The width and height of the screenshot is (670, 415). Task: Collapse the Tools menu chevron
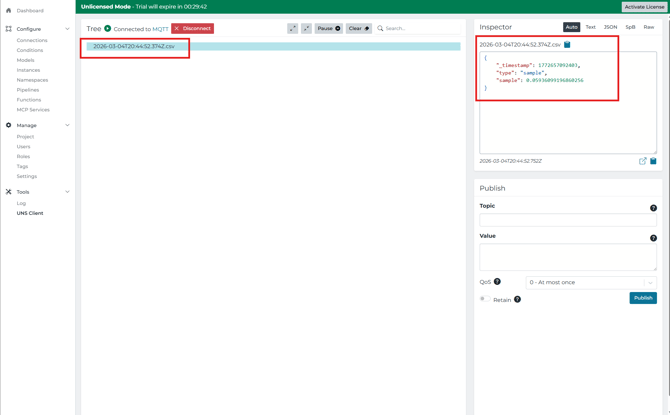click(67, 192)
